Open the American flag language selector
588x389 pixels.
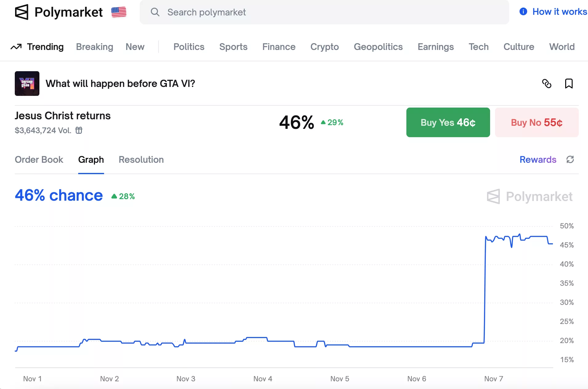tap(118, 12)
